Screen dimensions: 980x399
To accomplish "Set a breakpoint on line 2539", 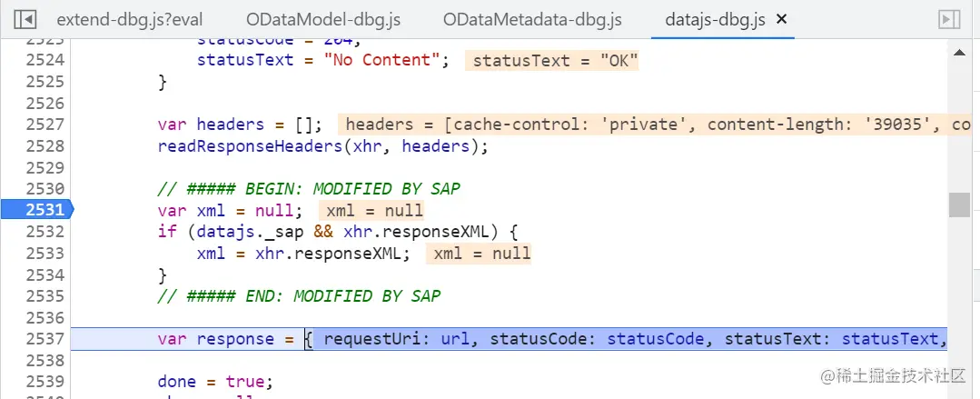I will [45, 382].
